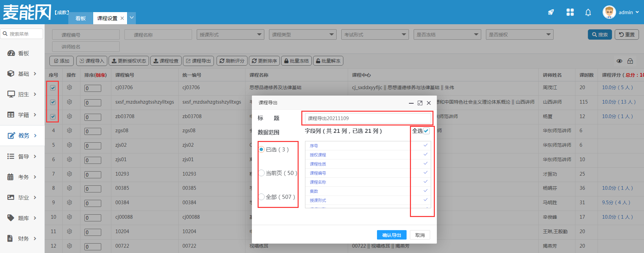Open the 授课形式 dropdown
The width and height of the screenshot is (644, 253).
[x=230, y=35]
